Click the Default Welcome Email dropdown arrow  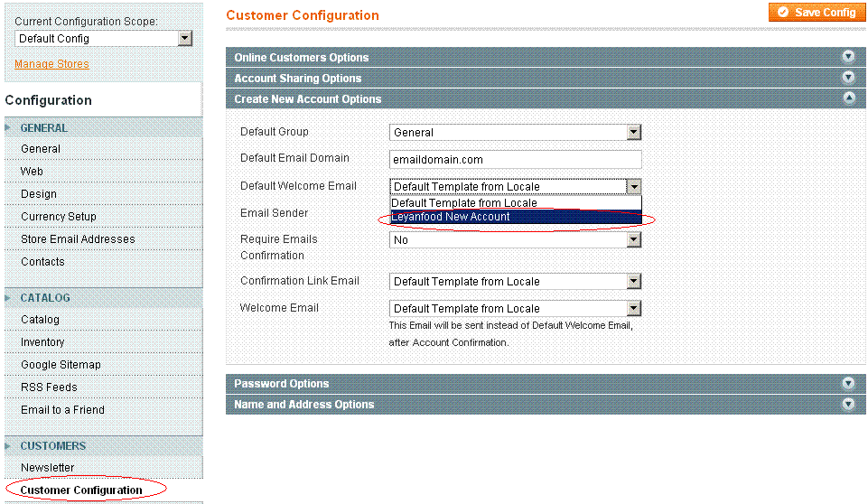(x=634, y=187)
